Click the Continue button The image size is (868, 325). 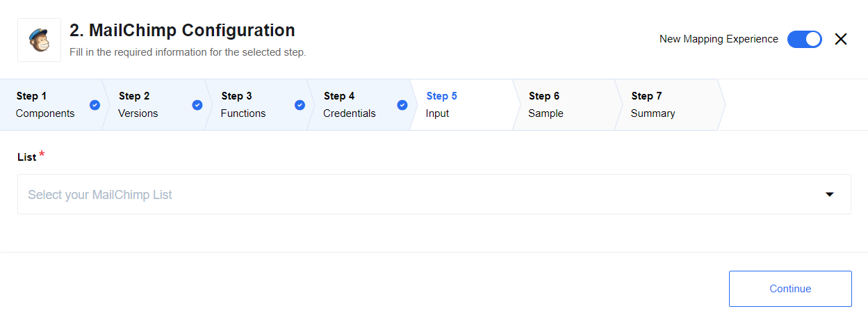coord(790,289)
